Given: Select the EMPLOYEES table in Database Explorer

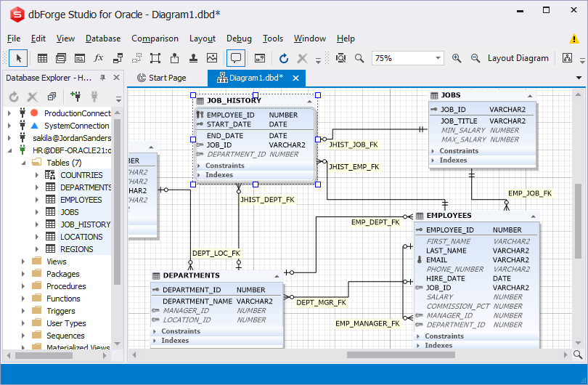Looking at the screenshot, I should tap(81, 200).
